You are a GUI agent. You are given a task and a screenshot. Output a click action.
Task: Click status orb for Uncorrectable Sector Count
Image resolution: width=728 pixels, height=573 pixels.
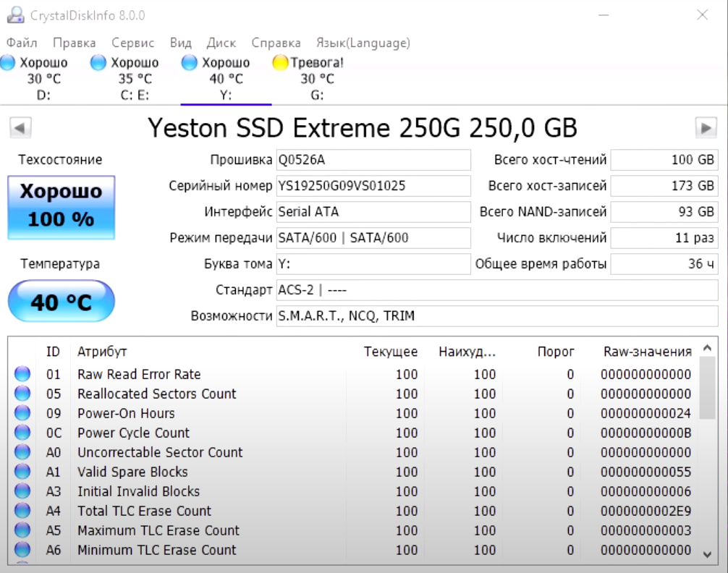[22, 451]
